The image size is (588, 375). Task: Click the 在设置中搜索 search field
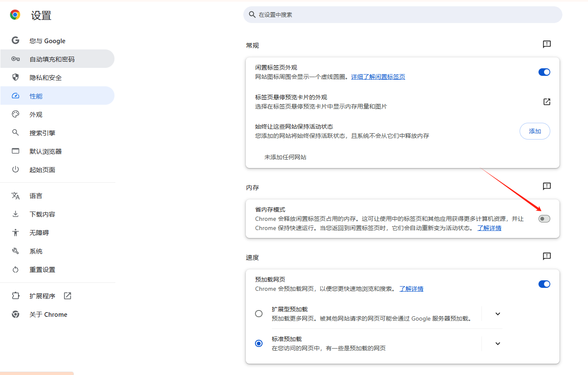(x=403, y=15)
